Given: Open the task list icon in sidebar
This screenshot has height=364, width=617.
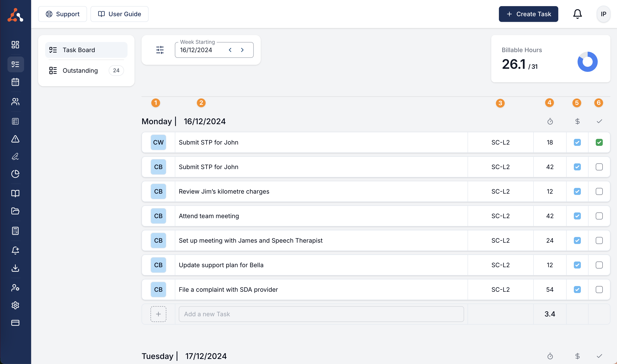Looking at the screenshot, I should coord(15,64).
